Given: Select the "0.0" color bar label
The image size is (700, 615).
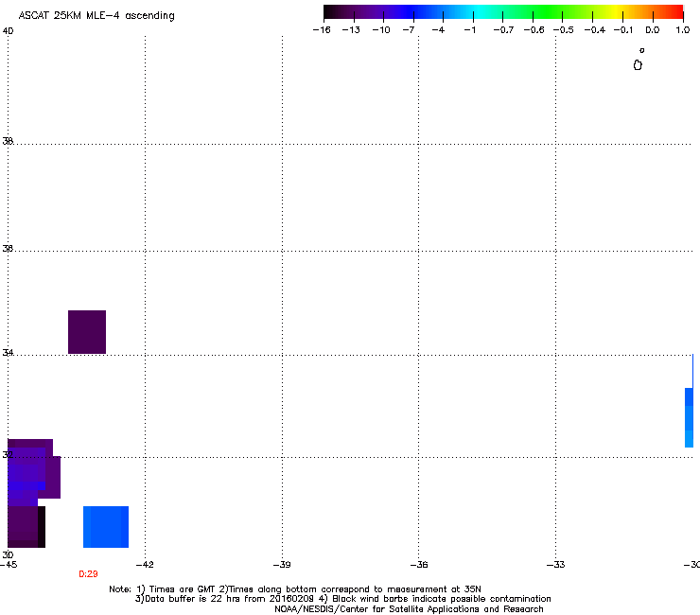Looking at the screenshot, I should click(x=653, y=30).
